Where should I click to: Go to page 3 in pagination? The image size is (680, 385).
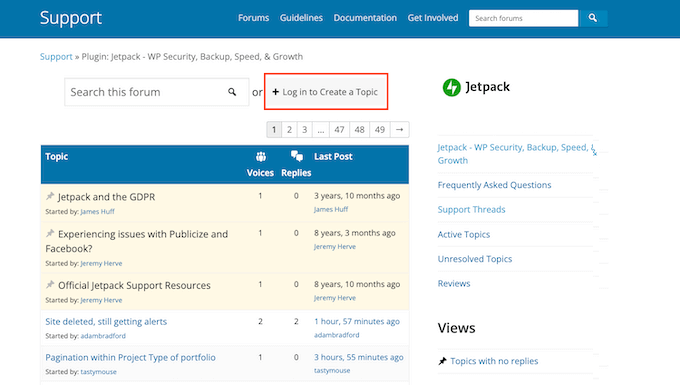coord(304,129)
